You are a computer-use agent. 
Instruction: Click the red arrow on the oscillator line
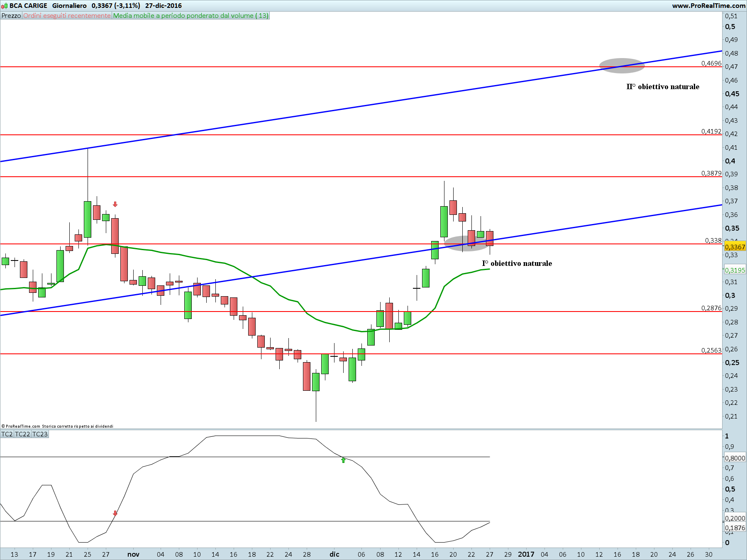[115, 514]
